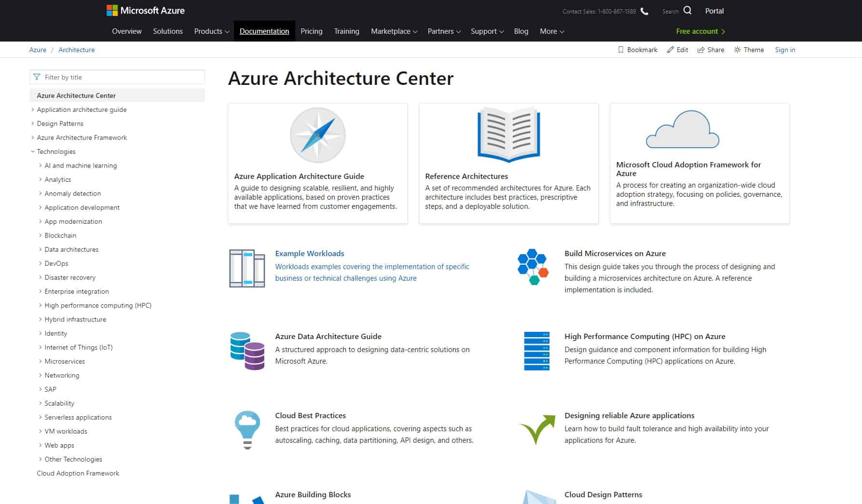Click Cloud Best Practices heading

pos(310,415)
